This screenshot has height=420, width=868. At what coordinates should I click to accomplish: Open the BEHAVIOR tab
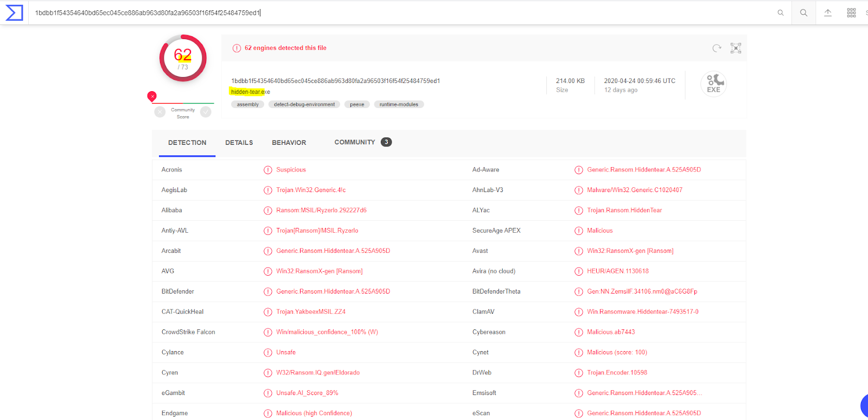[x=289, y=143]
